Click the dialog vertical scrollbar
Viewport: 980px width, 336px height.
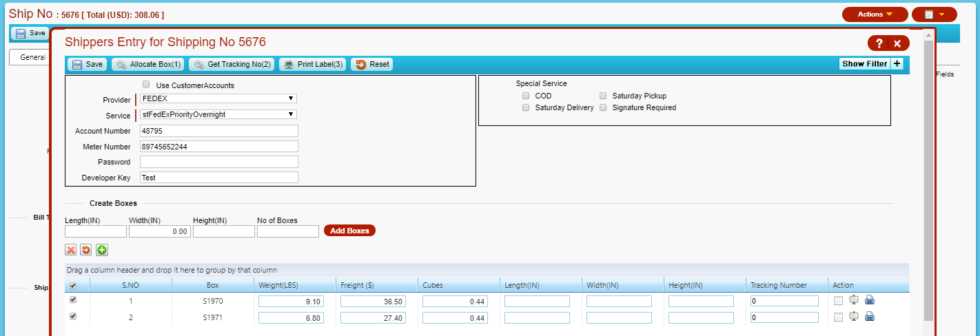click(x=928, y=179)
